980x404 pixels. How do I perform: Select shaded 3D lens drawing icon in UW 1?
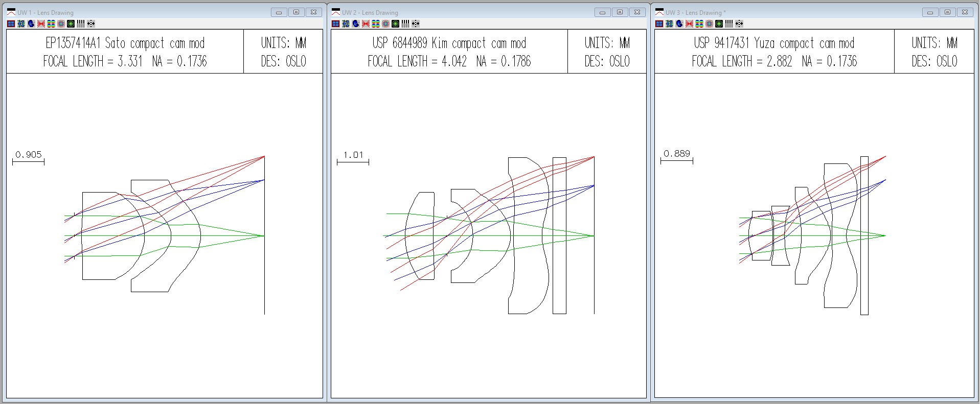coord(31,23)
